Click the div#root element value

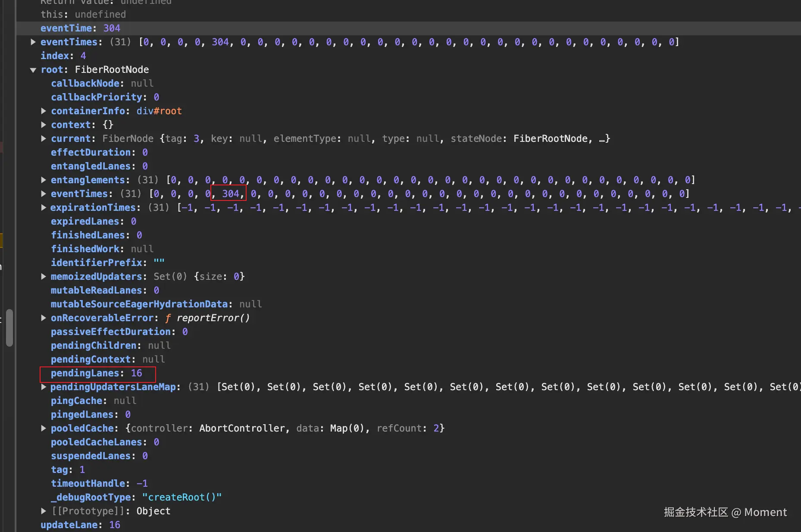click(159, 111)
